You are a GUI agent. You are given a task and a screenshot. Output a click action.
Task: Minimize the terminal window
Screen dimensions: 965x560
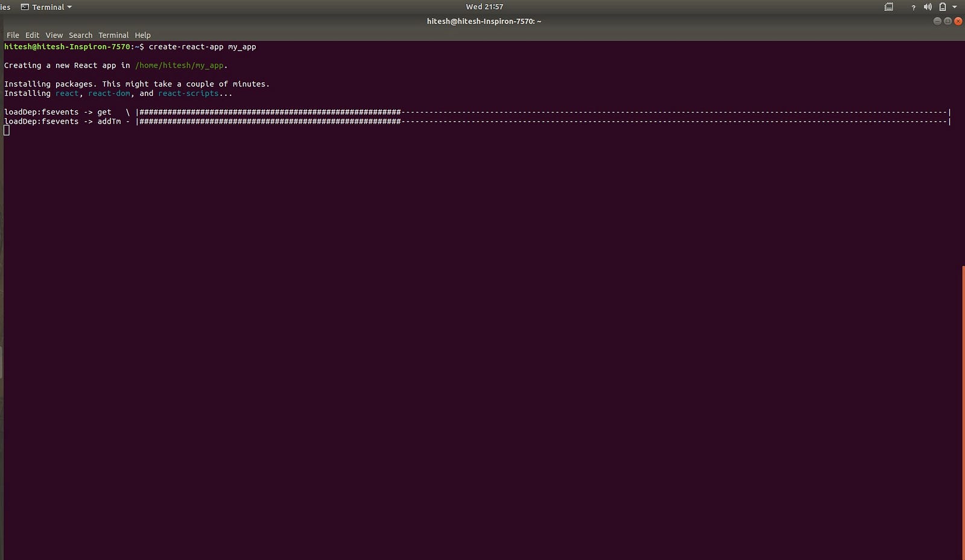pos(937,21)
